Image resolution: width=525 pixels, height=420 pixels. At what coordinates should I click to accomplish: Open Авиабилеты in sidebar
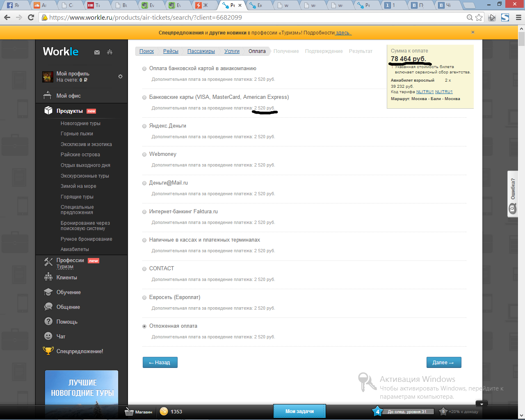click(75, 249)
